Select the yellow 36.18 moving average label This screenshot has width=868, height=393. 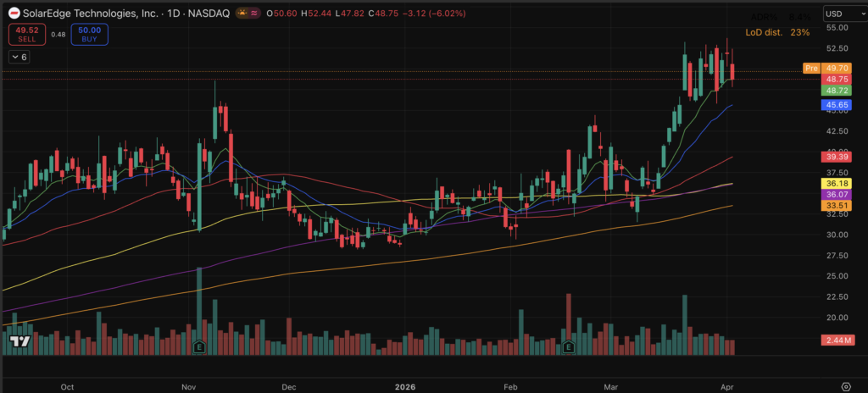(837, 183)
